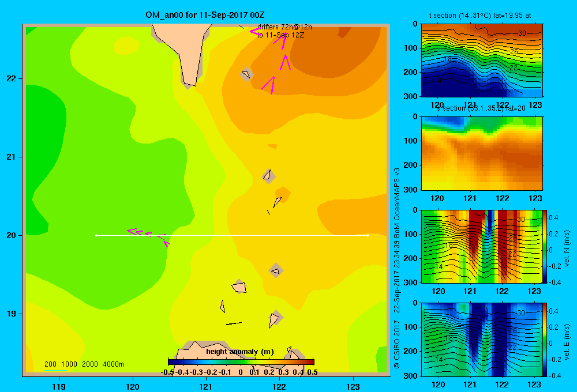Click the '200' depth contour legend entry

point(50,364)
